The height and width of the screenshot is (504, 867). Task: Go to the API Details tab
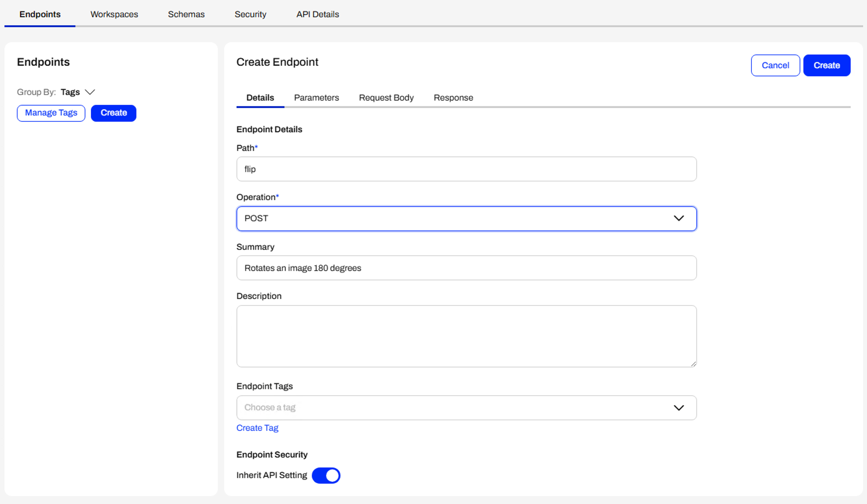[317, 14]
